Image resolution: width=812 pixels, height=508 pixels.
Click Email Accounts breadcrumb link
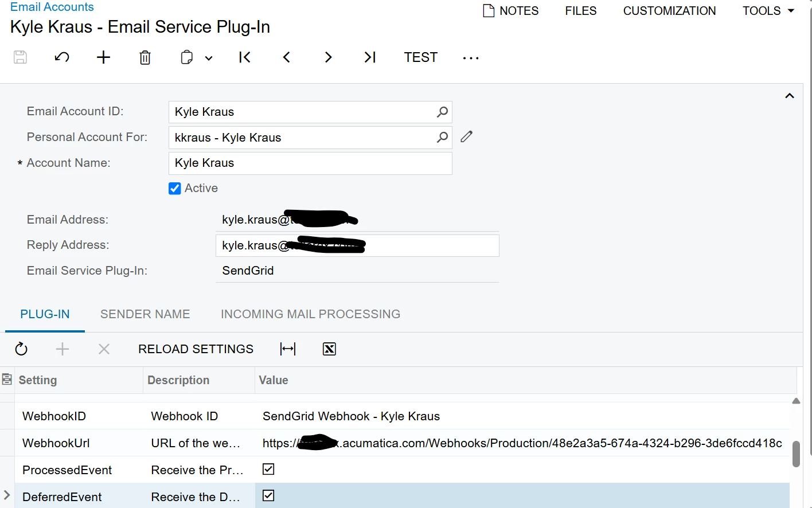pyautogui.click(x=52, y=7)
